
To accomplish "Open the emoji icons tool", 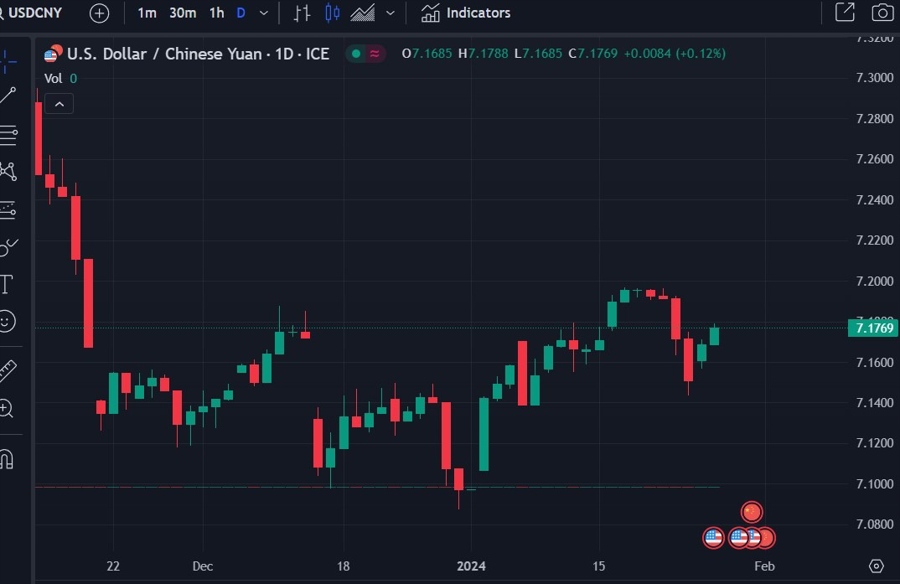I will 7,321.
